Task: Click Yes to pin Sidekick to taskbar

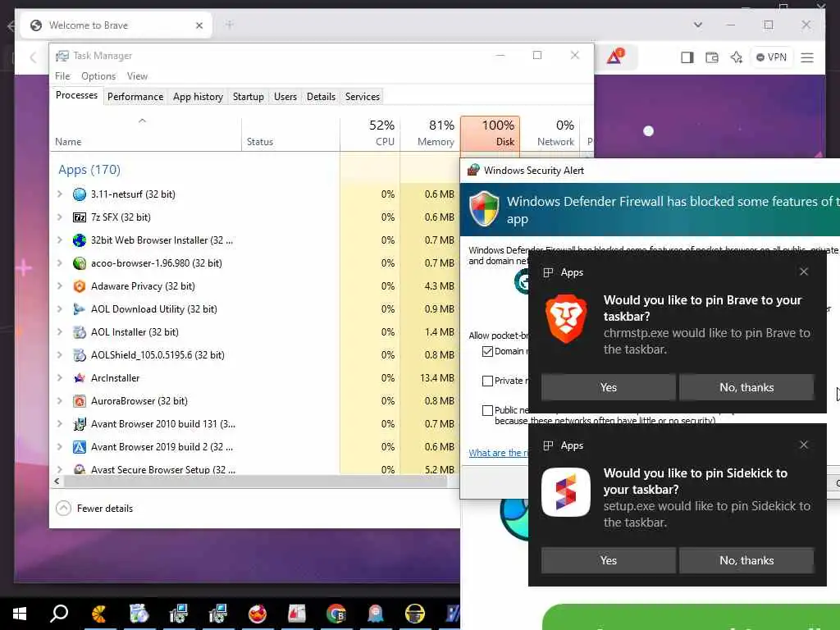Action: click(x=608, y=560)
